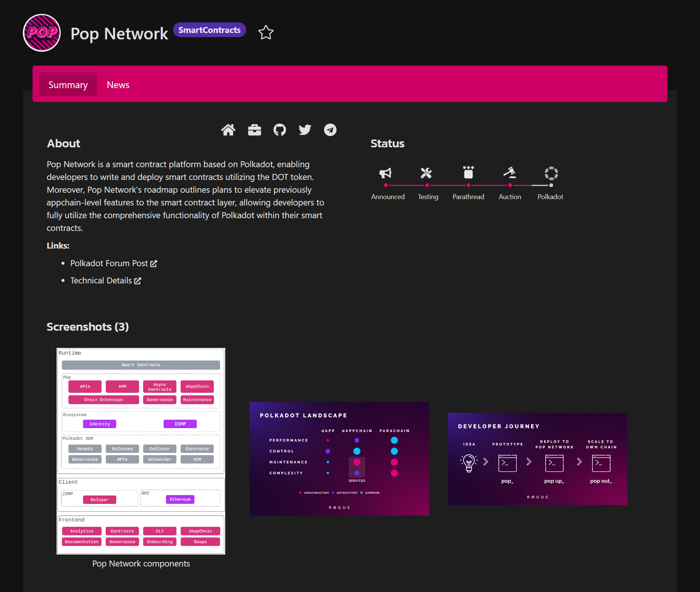This screenshot has width=700, height=592.
Task: Open the GitHub repository icon
Action: [x=280, y=130]
